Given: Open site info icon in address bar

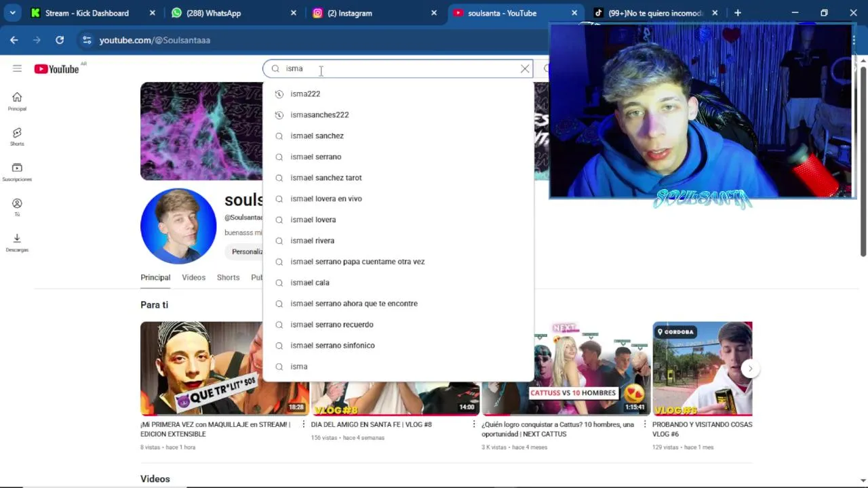Looking at the screenshot, I should tap(87, 40).
